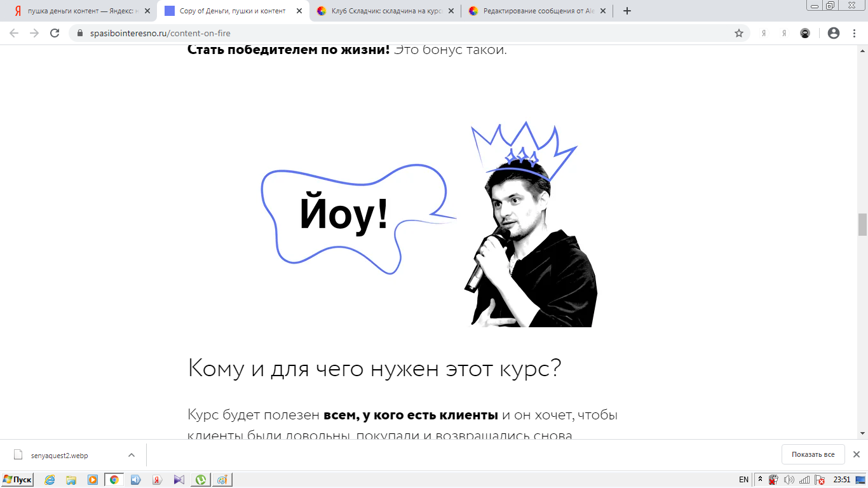Go back to the previous page
This screenshot has width=868, height=488.
tap(14, 33)
